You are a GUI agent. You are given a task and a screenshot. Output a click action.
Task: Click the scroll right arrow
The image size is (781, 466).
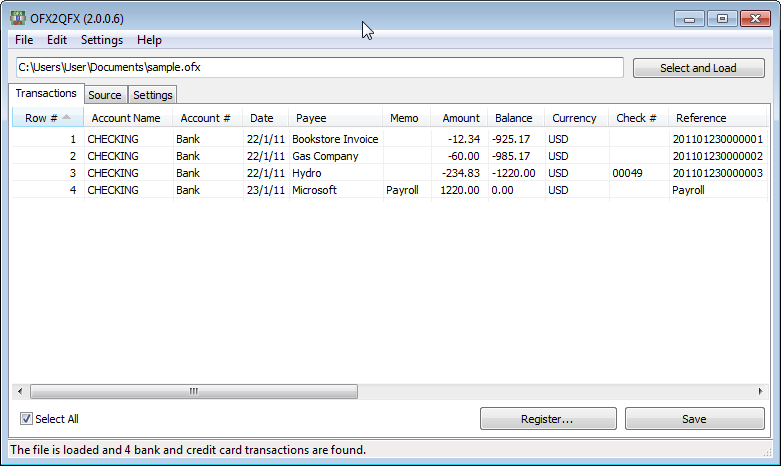[760, 391]
